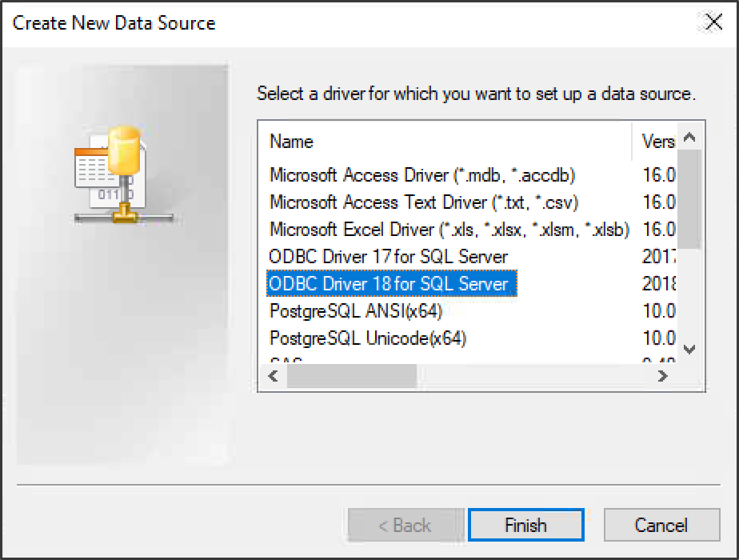Click the driver list scroll up arrow
The height and width of the screenshot is (560, 739).
[689, 138]
